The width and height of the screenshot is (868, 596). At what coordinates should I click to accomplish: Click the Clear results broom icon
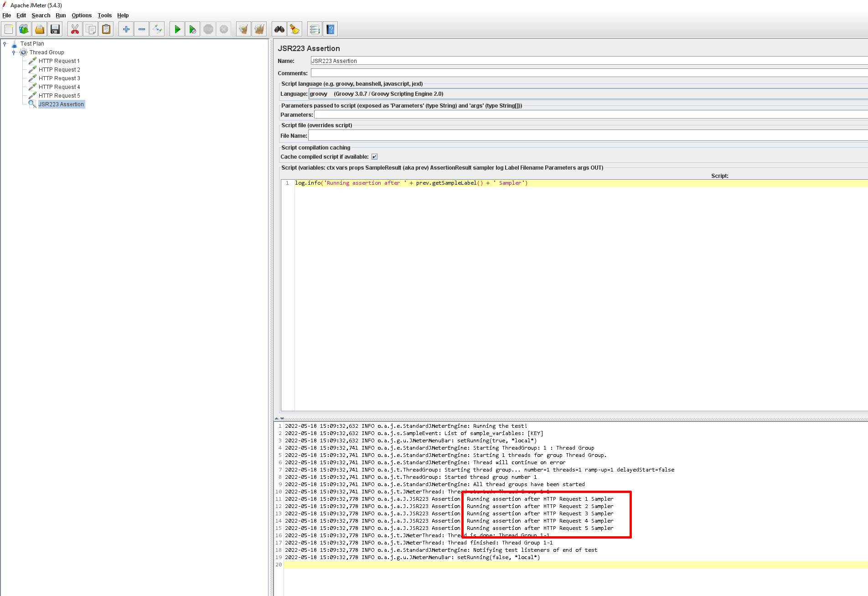[x=244, y=29]
